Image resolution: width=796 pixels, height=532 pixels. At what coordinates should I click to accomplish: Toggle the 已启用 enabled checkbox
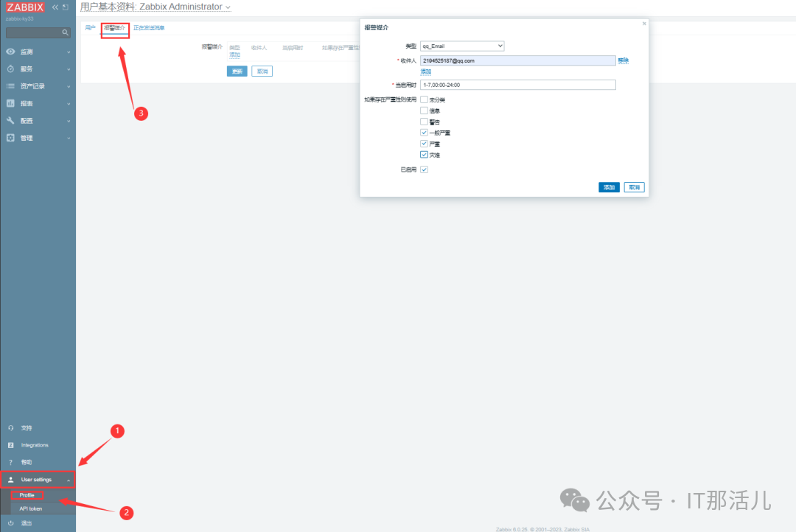pos(424,169)
